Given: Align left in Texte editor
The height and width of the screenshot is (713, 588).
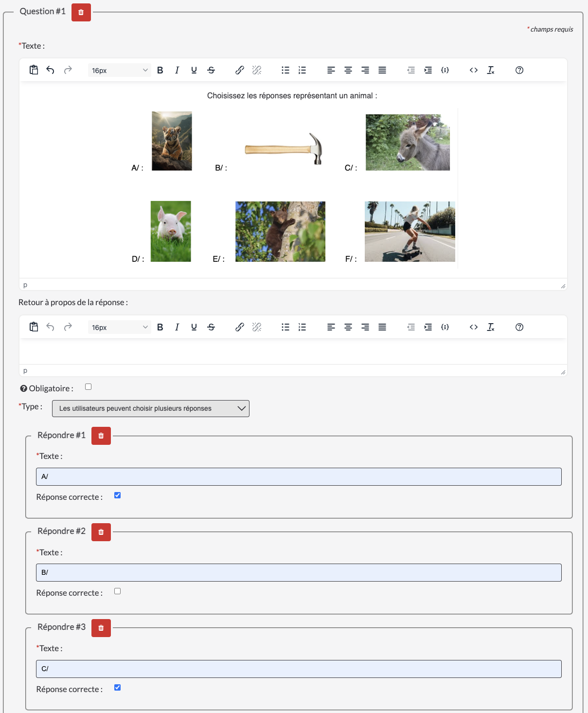Looking at the screenshot, I should (x=331, y=70).
